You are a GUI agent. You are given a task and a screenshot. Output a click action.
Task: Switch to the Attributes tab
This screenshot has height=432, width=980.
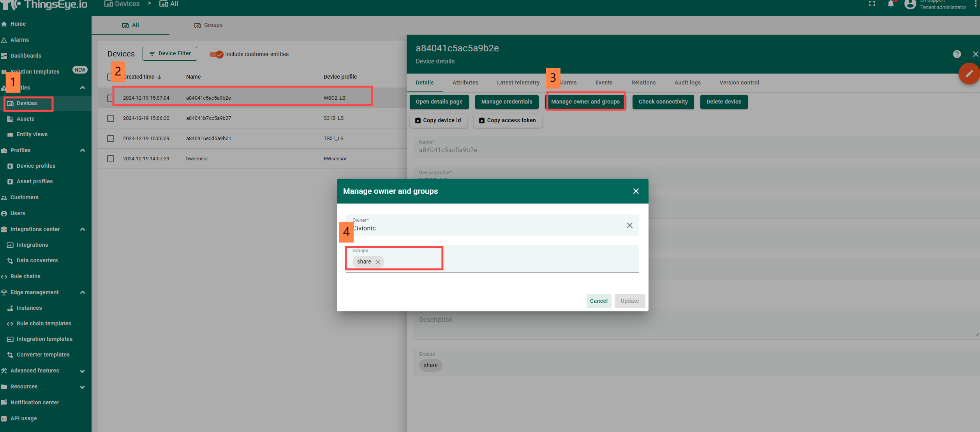(x=465, y=83)
